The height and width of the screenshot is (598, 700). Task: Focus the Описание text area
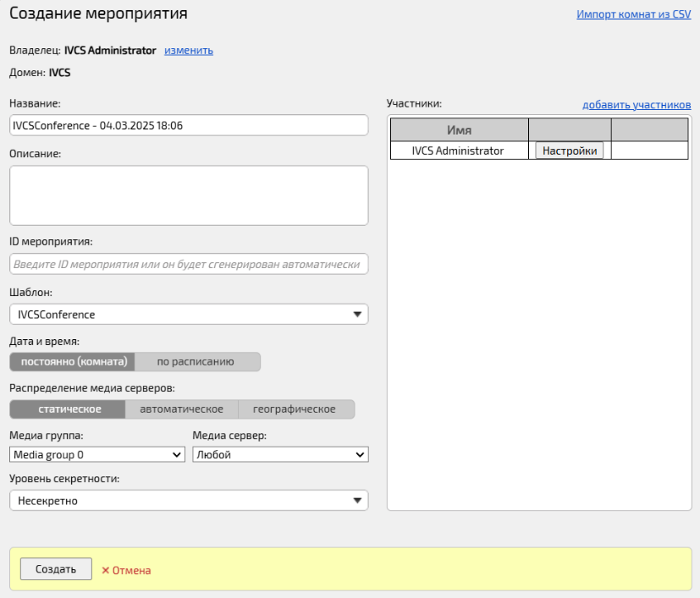pos(189,195)
